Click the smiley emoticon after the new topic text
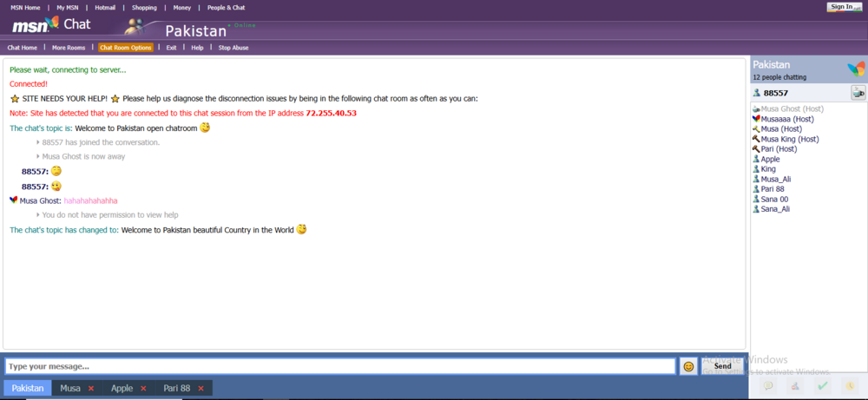The image size is (868, 400). pos(301,229)
